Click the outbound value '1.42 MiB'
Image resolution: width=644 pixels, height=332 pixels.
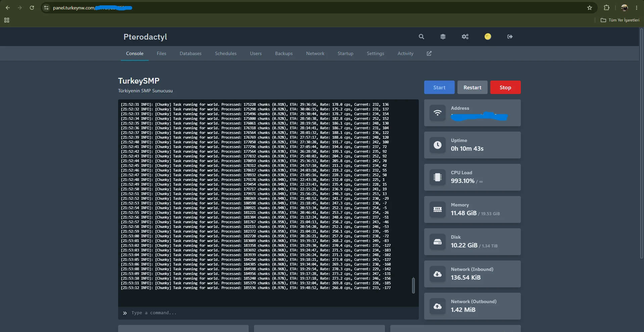tap(463, 310)
